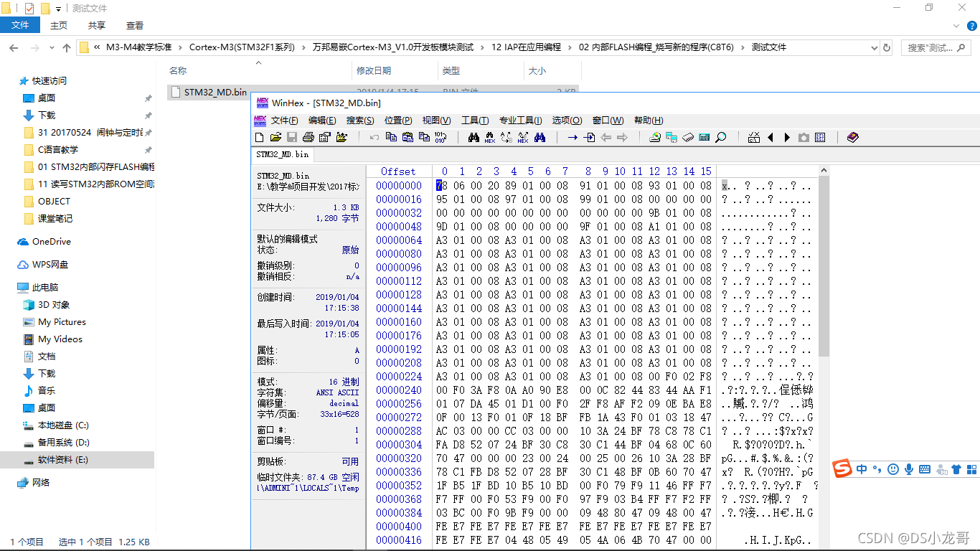Switch to the 查看 ribbon tab in Explorer
This screenshot has width=980, height=551.
(x=135, y=25)
